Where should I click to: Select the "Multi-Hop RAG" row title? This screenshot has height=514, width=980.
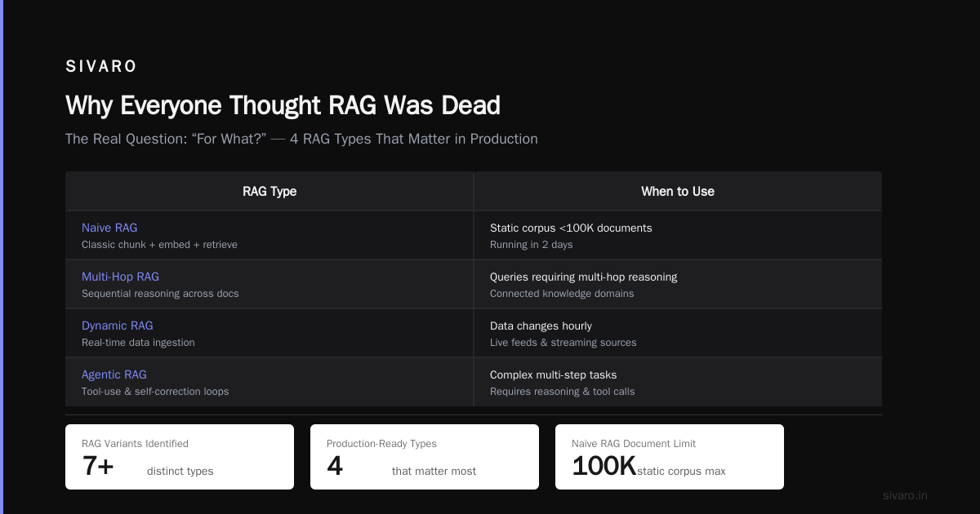coord(120,277)
